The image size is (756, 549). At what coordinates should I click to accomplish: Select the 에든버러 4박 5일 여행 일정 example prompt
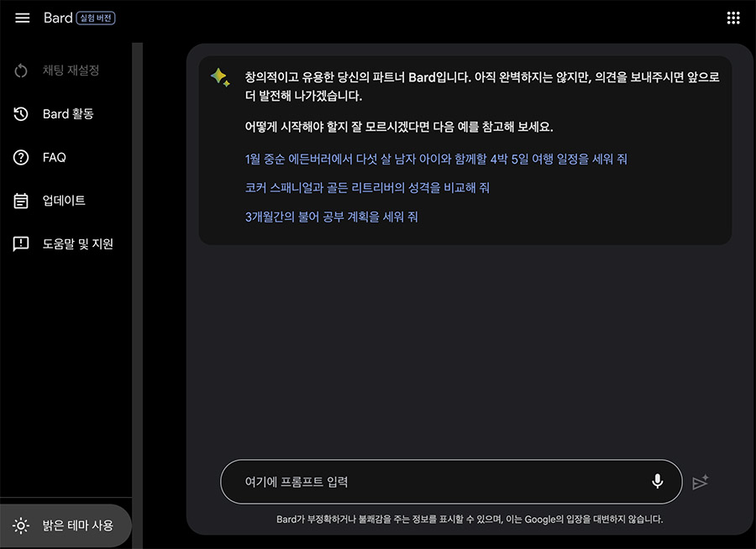(436, 159)
